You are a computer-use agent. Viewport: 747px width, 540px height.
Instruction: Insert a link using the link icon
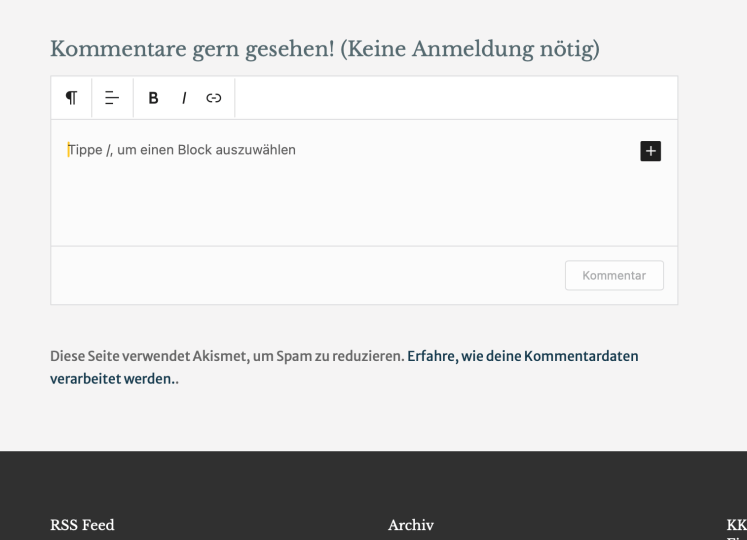tap(213, 98)
